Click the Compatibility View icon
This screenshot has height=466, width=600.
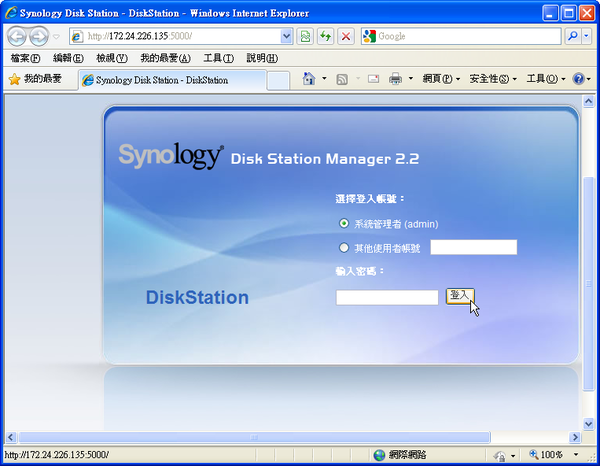point(305,36)
